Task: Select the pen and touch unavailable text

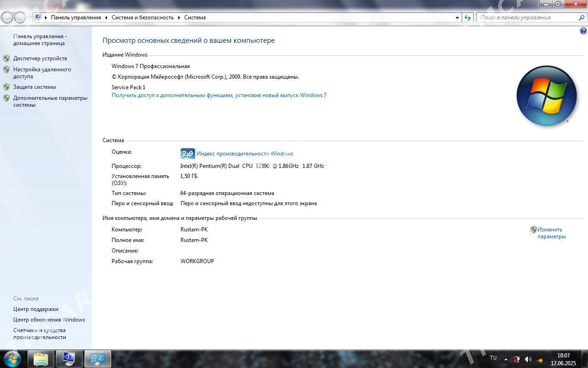Action: [x=249, y=203]
